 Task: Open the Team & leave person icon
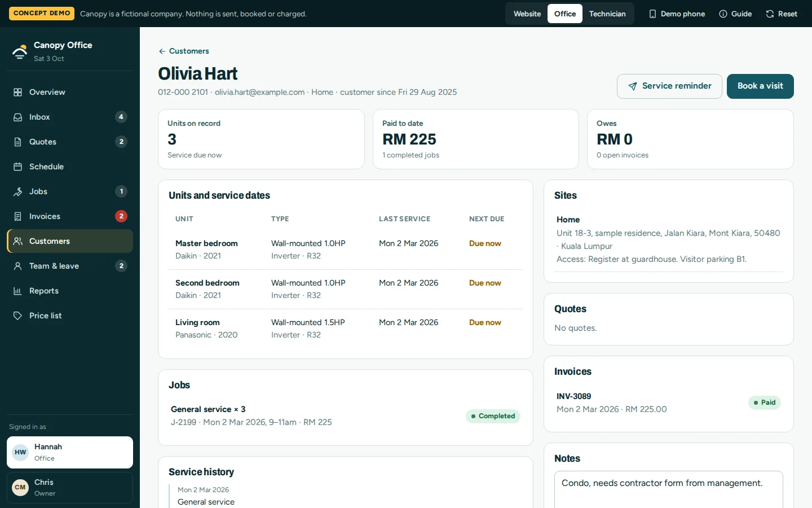18,266
